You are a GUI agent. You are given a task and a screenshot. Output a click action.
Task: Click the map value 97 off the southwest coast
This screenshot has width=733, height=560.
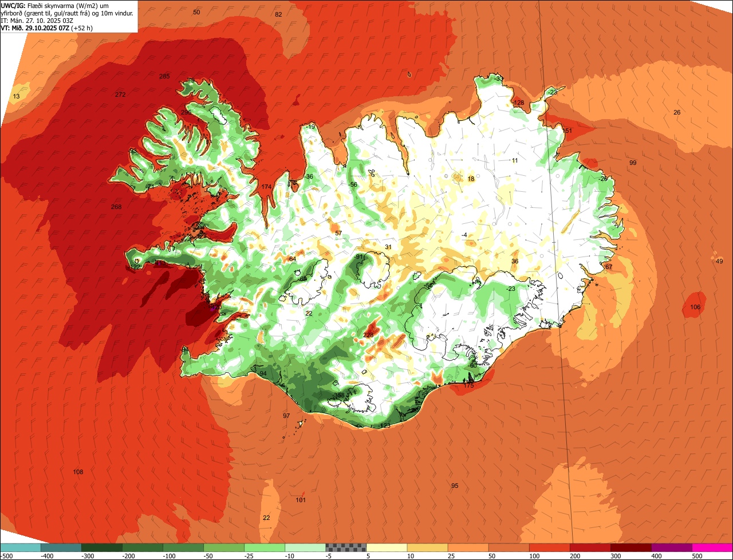click(286, 416)
